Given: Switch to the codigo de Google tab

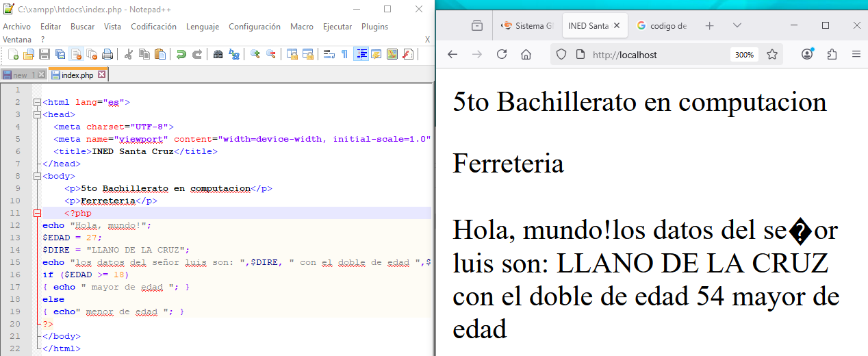Looking at the screenshot, I should 661,25.
